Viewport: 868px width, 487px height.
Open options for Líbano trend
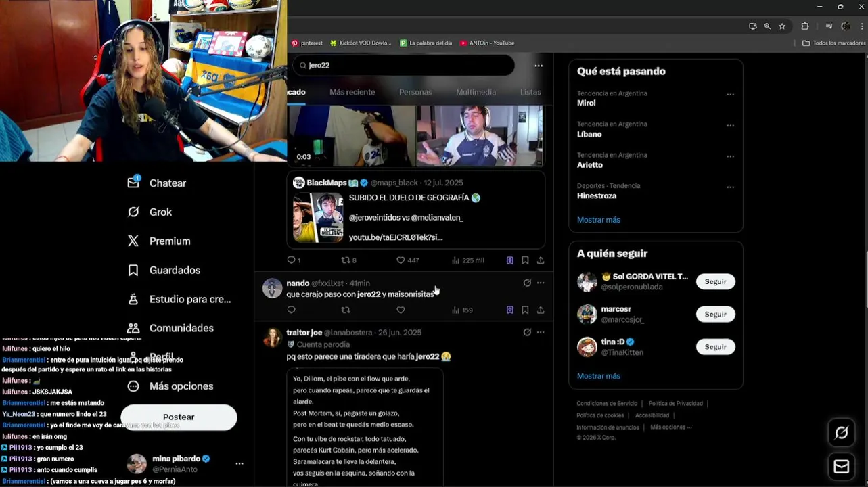tap(730, 126)
